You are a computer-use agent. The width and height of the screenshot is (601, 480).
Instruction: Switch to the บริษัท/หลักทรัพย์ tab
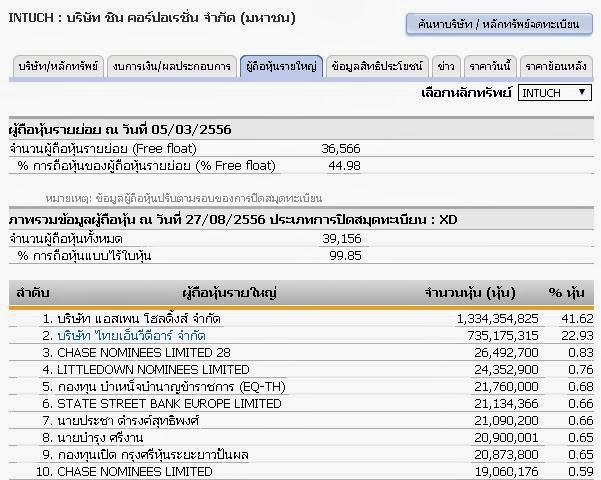pyautogui.click(x=58, y=67)
